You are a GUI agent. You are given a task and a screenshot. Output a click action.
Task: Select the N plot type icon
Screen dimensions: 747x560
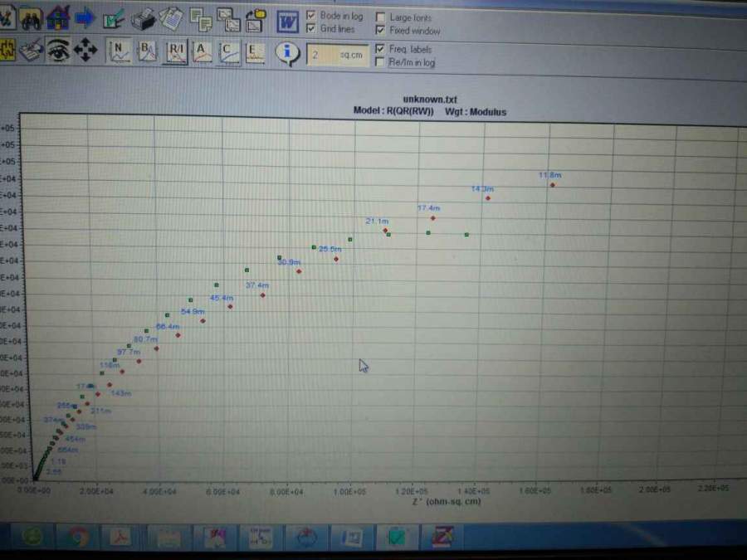118,51
